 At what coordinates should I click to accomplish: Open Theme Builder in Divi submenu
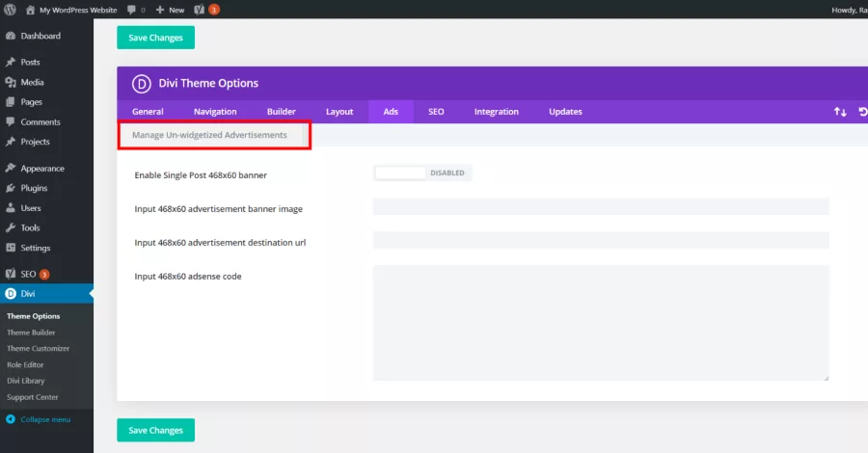(31, 333)
